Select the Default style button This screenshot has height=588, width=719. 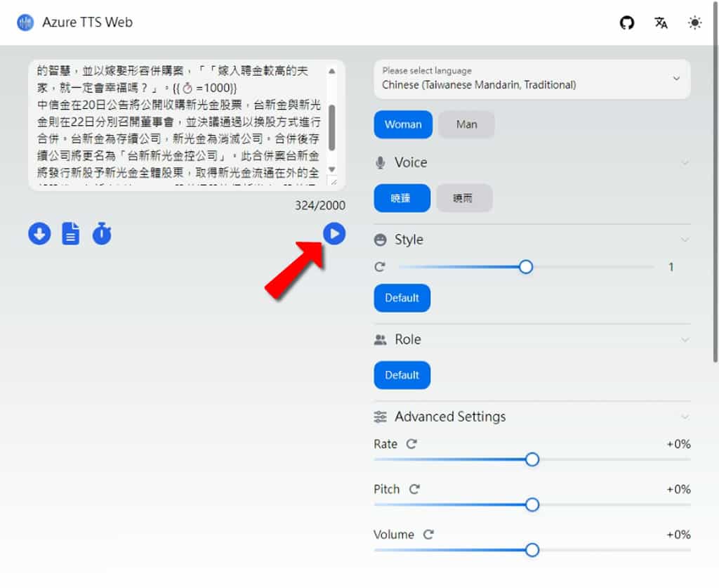[402, 298]
